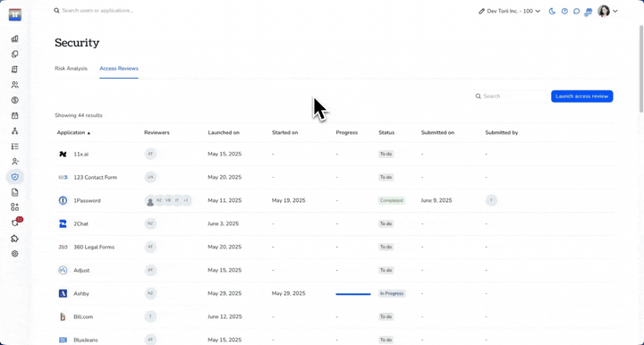Screen dimensions: 644x345
Task: Click the LN reviewer avatar for 123 Contact Form
Action: coord(150,177)
